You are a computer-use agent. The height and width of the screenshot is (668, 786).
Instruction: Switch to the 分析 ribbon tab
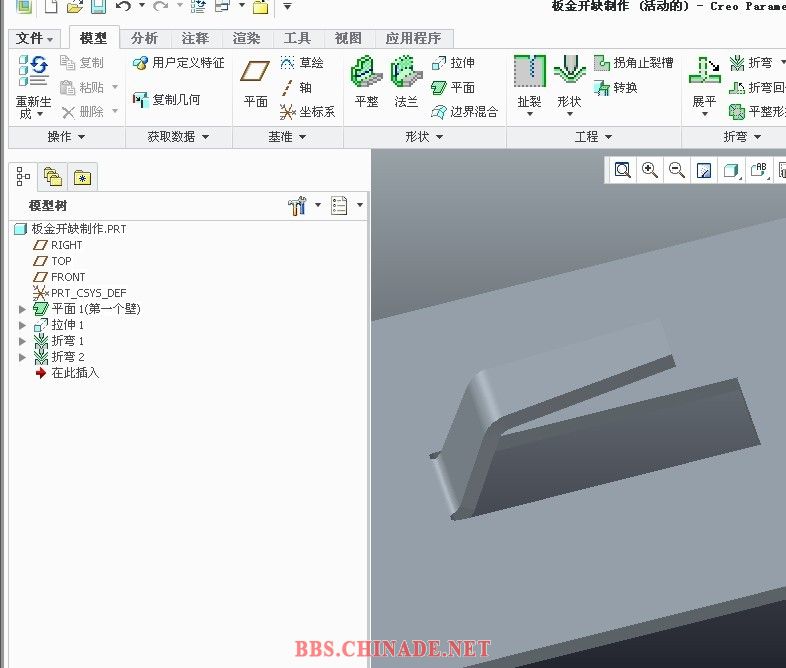point(144,38)
